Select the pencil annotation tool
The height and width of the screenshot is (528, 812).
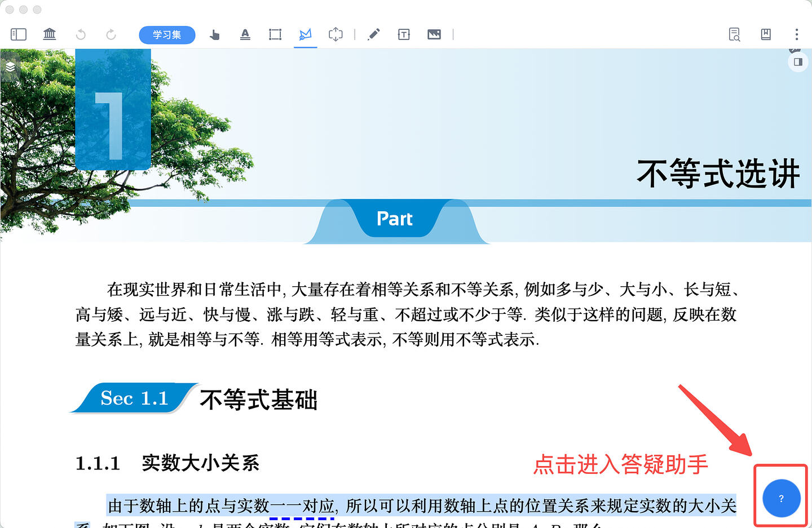tap(373, 34)
